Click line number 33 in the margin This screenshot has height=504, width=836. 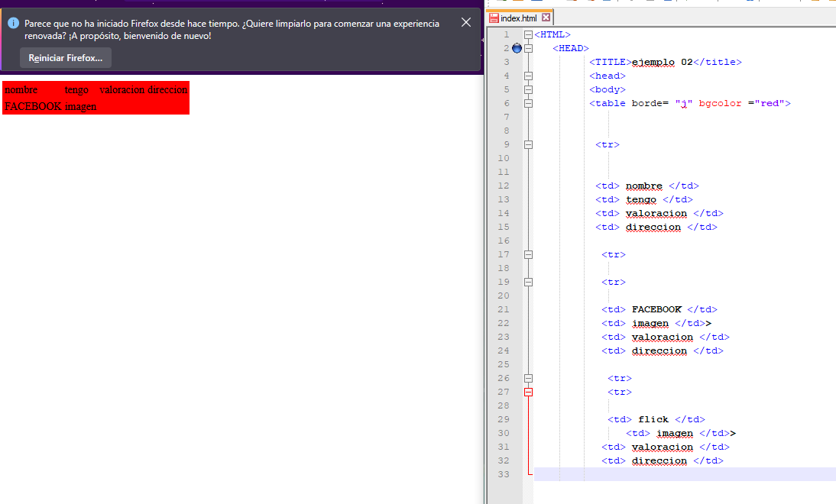[503, 474]
